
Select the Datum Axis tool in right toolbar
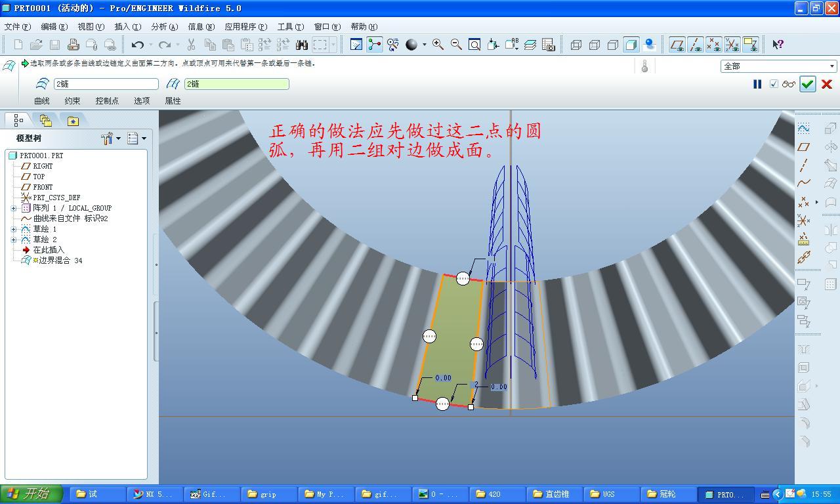804,165
